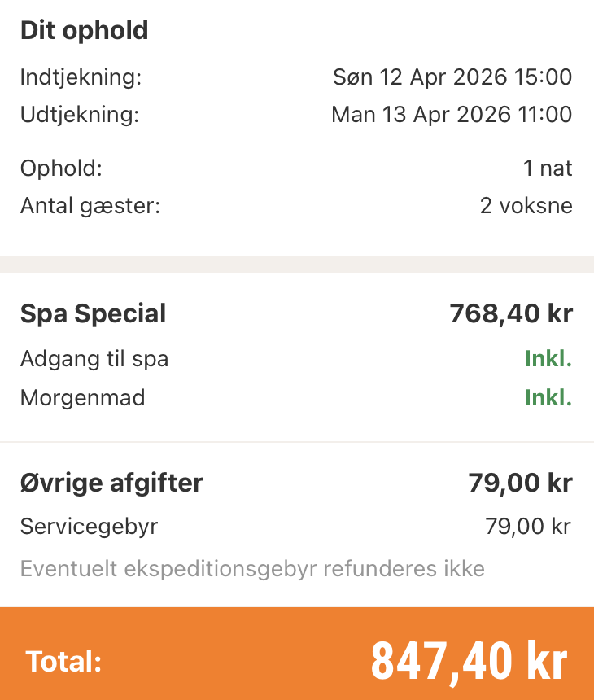Click the ekspeditionsgebyr refund notice text
Viewport: 594px width, 700px height.
click(x=252, y=568)
